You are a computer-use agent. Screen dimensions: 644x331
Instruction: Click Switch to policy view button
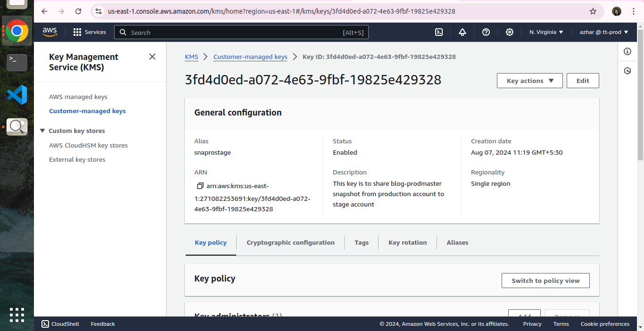point(545,281)
